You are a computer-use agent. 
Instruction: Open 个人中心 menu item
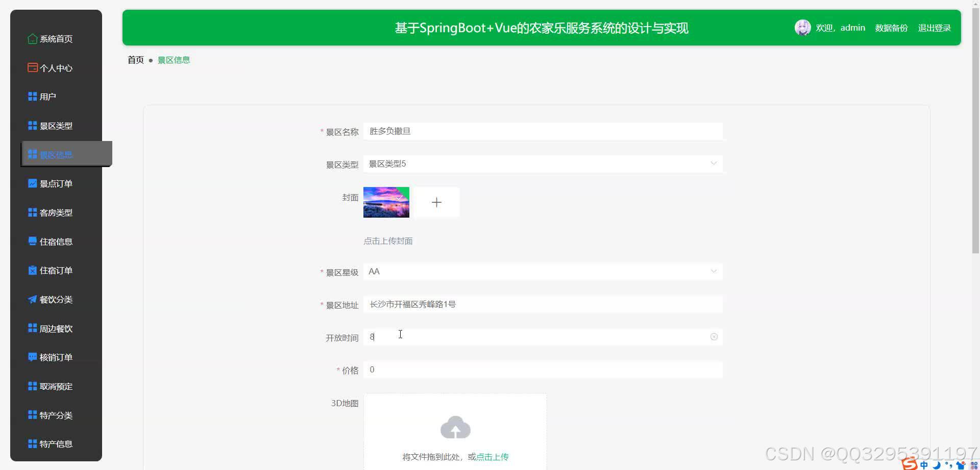pyautogui.click(x=56, y=68)
